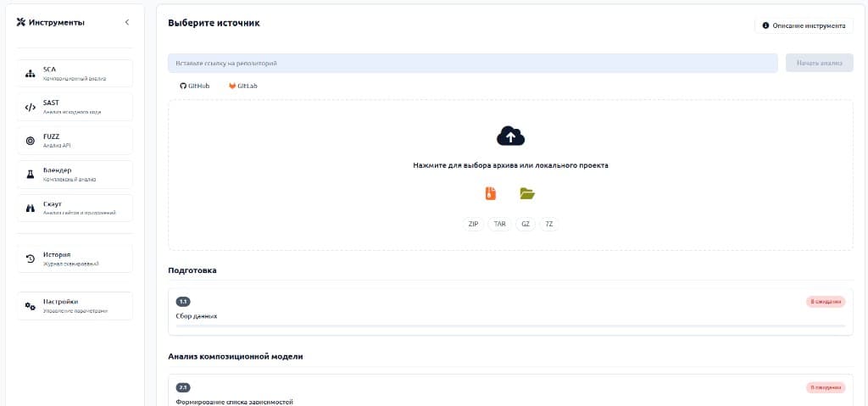Screen dimensions: 868x406
Task: Click the 7Z format chip
Action: click(549, 225)
